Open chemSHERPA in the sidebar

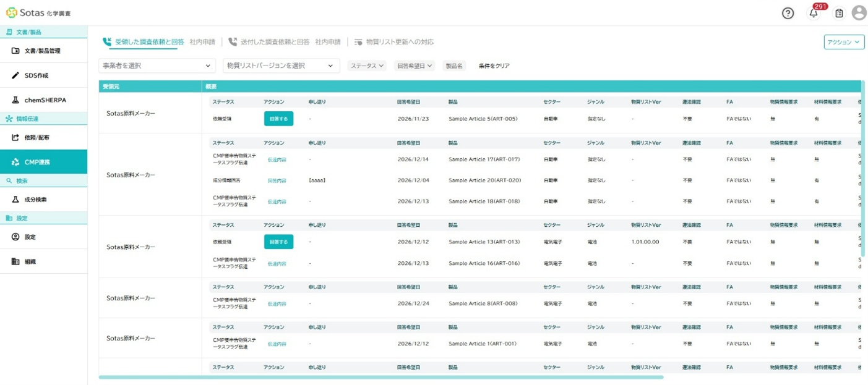click(x=45, y=100)
